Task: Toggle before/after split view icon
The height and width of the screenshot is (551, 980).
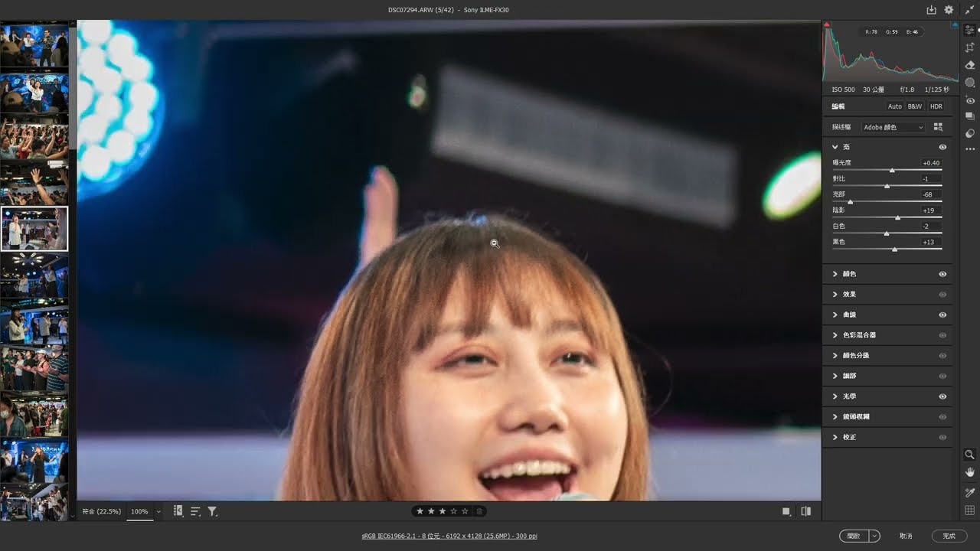Action: (805, 511)
